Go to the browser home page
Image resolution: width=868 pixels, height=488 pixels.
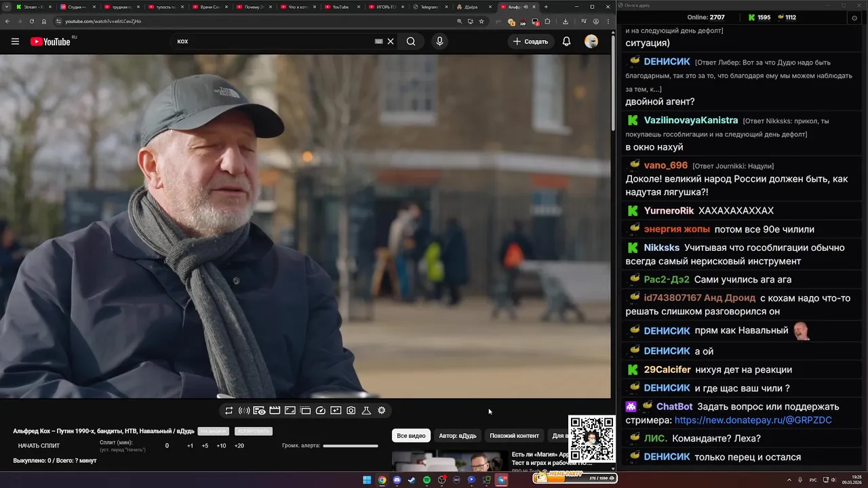pyautogui.click(x=44, y=21)
